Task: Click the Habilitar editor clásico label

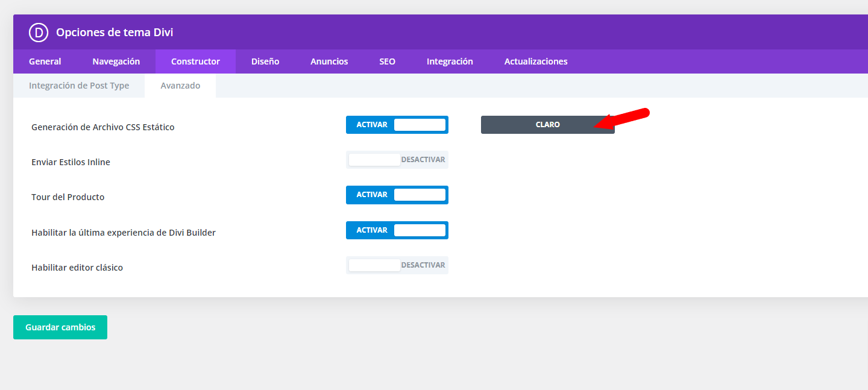Action: coord(77,268)
